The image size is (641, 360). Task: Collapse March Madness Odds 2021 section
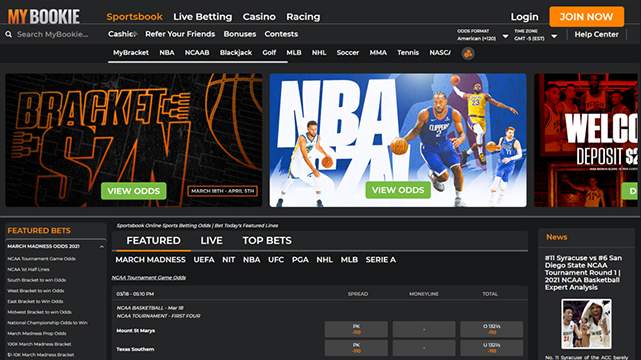point(101,247)
